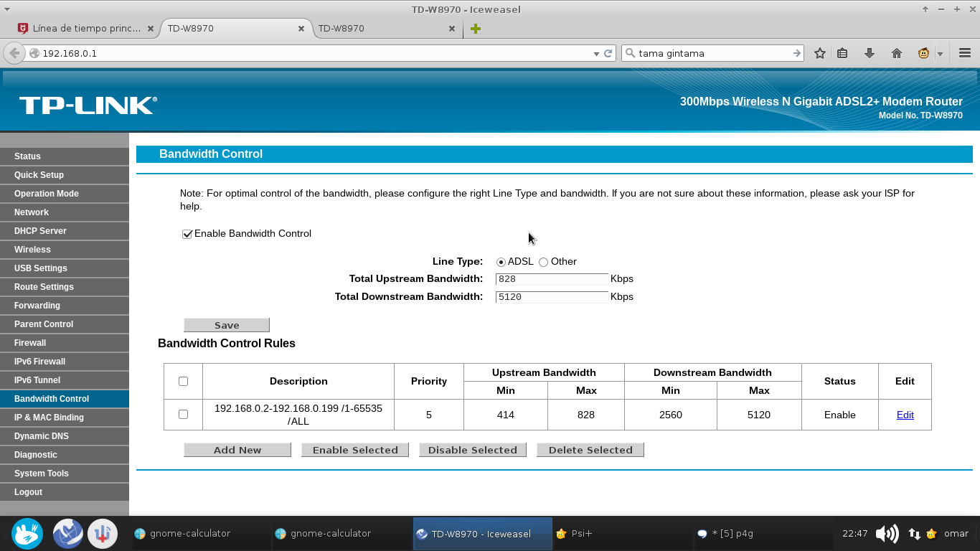Image resolution: width=980 pixels, height=551 pixels.
Task: Click Logout in the sidebar
Action: (65, 492)
